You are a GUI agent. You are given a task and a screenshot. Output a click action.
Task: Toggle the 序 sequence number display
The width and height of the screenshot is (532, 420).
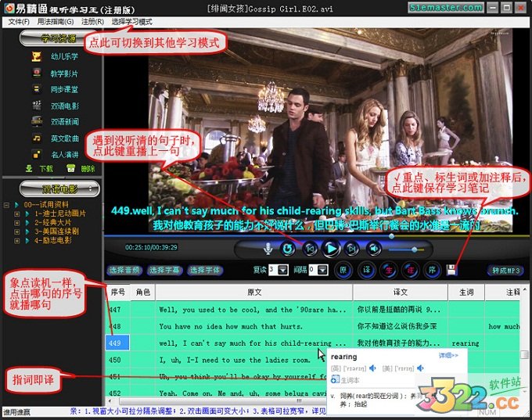432,270
